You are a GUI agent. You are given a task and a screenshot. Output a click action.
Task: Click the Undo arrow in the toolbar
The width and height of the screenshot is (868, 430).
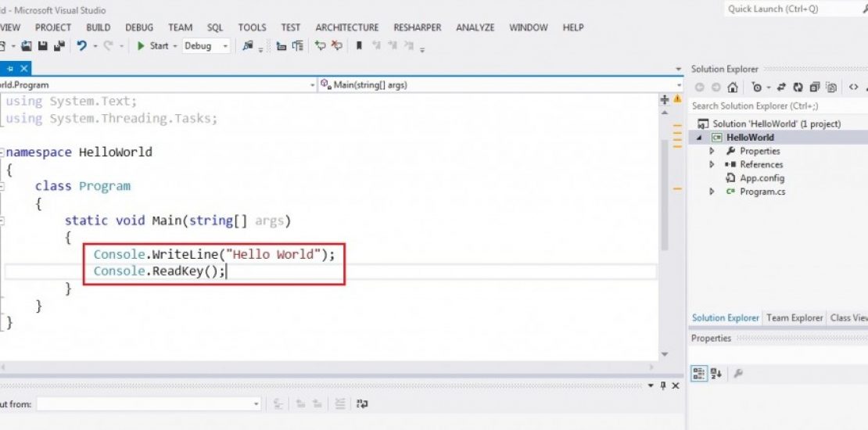(82, 46)
